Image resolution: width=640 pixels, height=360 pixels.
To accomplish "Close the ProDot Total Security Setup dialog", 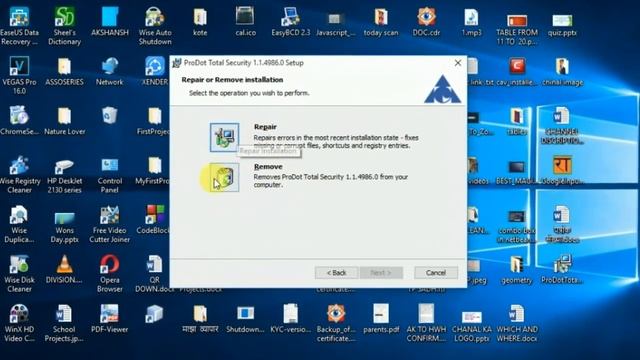I will click(458, 63).
